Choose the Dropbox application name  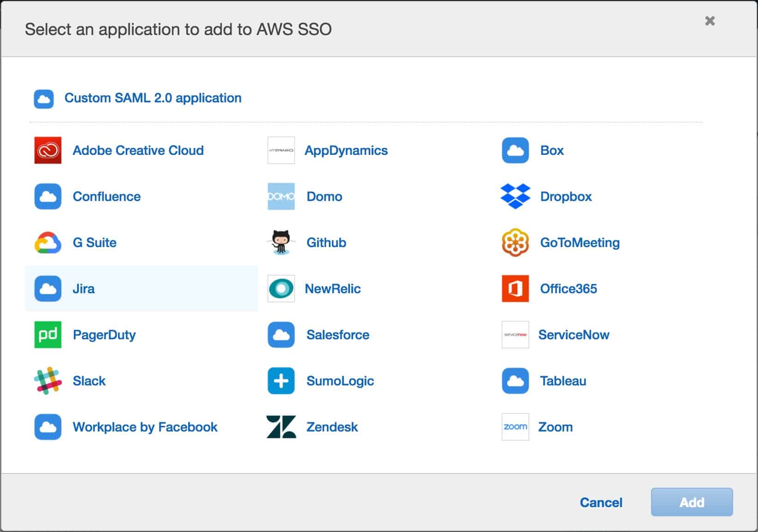pyautogui.click(x=566, y=197)
